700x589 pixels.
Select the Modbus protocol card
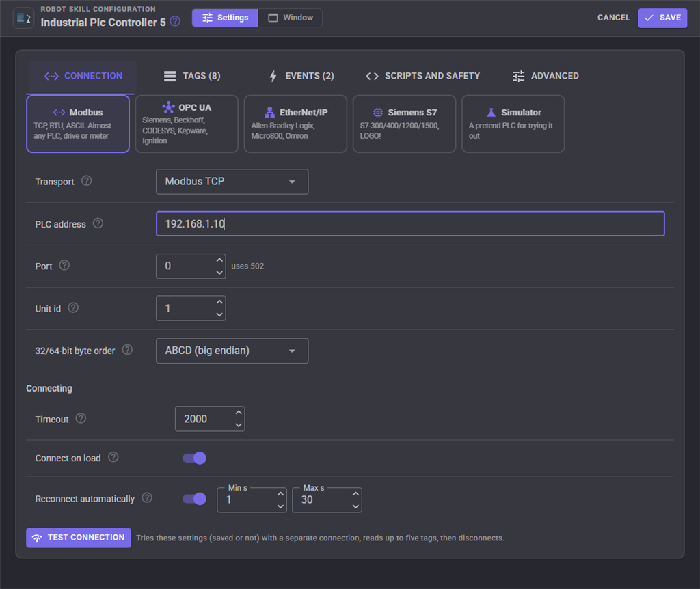click(78, 124)
